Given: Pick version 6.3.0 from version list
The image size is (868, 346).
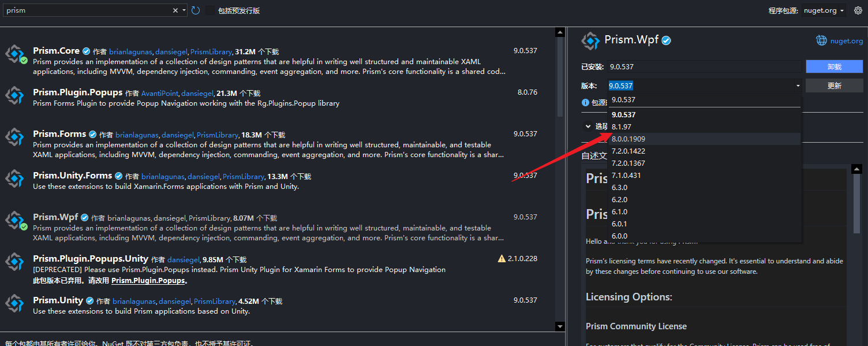Looking at the screenshot, I should (x=619, y=187).
